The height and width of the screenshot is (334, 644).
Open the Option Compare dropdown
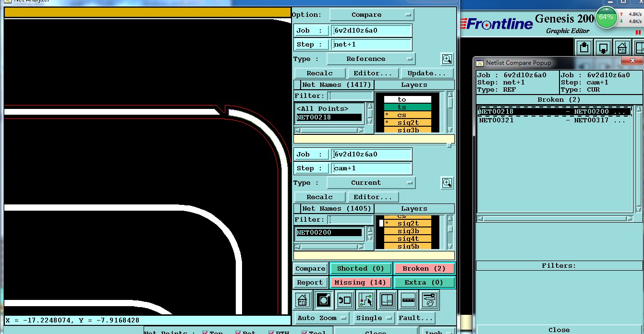[x=371, y=15]
